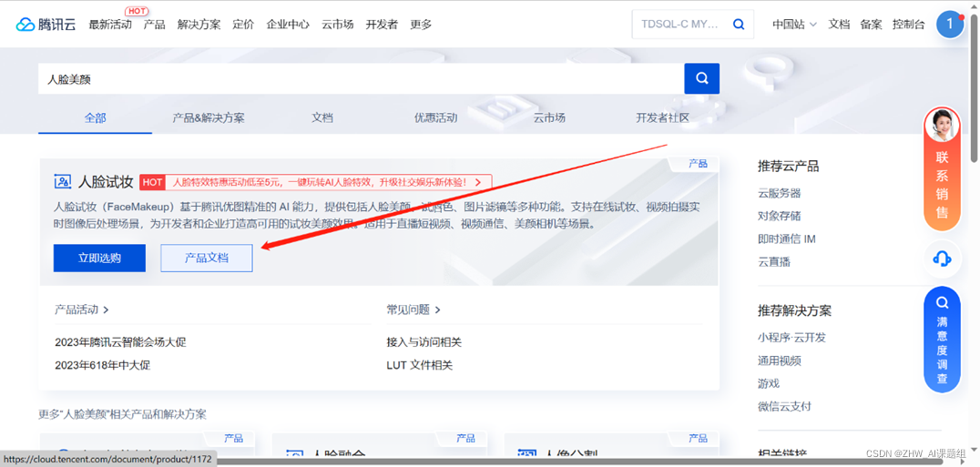
Task: Open recommended product 云服务器
Action: click(780, 194)
